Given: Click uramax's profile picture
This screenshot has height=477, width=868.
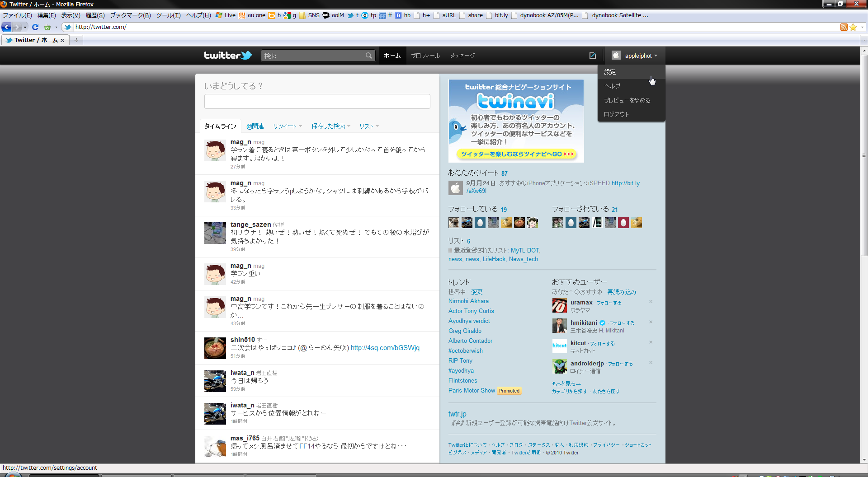Looking at the screenshot, I should (560, 306).
